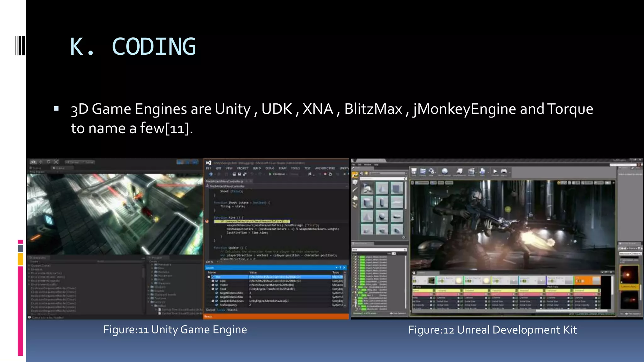Click the Unreal placement search field
Viewport: 644px width, 362px height.
point(383,178)
